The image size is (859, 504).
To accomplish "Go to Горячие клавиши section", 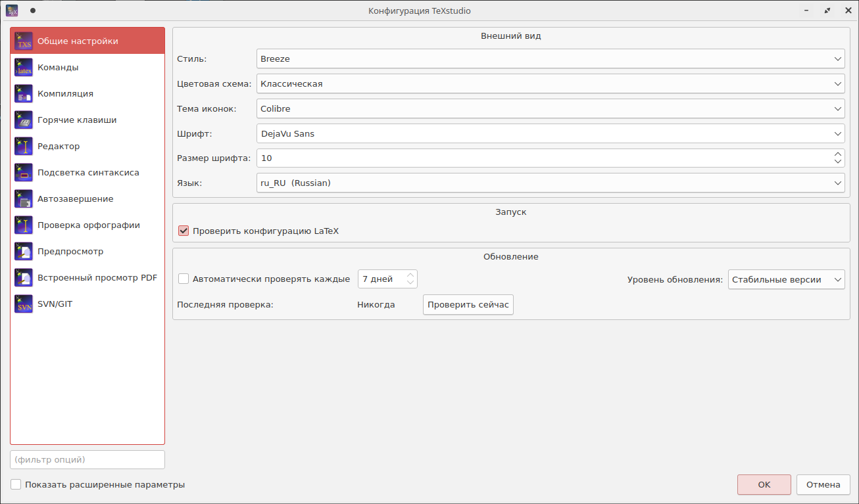I will click(x=87, y=120).
